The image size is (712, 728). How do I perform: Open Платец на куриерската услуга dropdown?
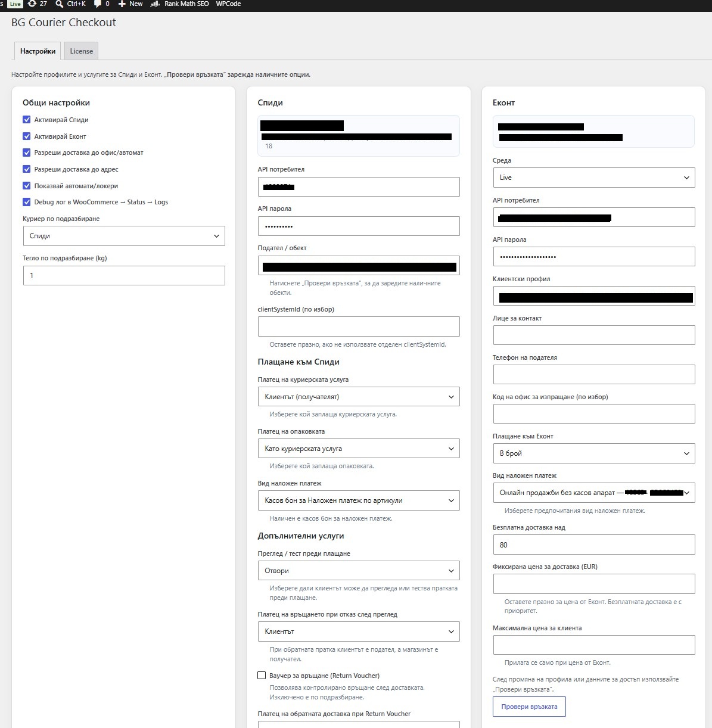(359, 397)
